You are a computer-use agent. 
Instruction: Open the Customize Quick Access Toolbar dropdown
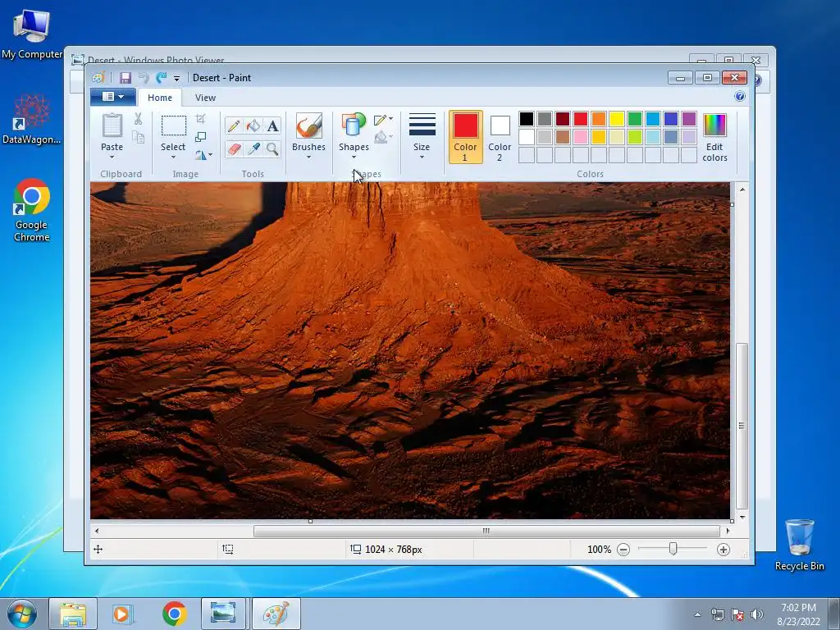[x=176, y=79]
